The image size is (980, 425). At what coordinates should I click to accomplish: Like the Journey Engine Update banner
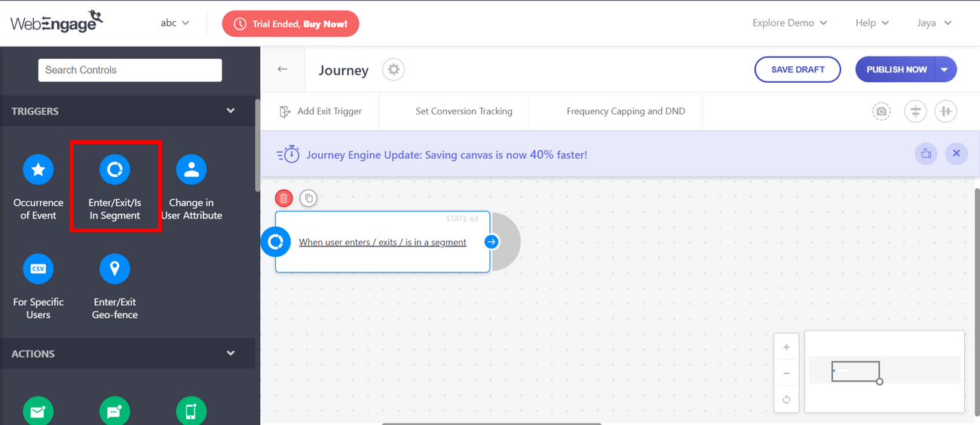[926, 154]
